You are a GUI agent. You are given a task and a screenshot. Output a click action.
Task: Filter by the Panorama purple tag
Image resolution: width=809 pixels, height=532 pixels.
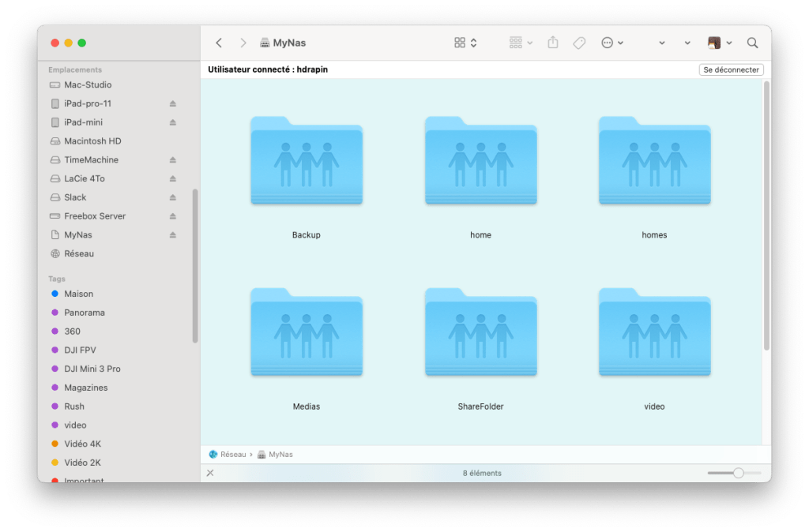84,313
